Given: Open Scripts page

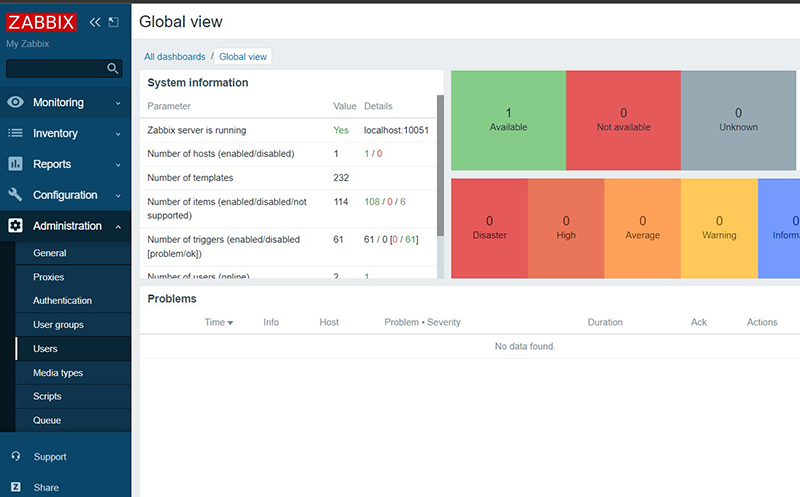Looking at the screenshot, I should [x=73, y=396].
